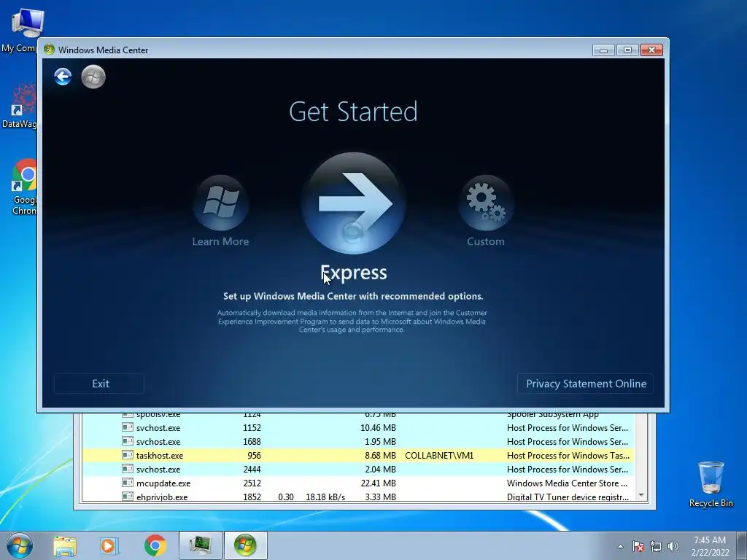Open the Windows Start menu
The image size is (747, 560).
[20, 545]
